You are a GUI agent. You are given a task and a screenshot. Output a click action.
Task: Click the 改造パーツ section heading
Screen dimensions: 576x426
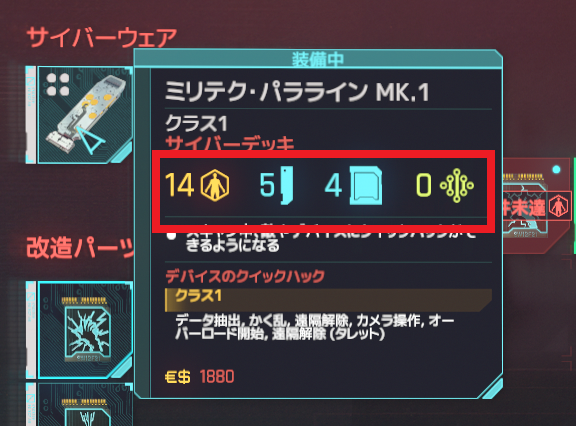click(80, 248)
